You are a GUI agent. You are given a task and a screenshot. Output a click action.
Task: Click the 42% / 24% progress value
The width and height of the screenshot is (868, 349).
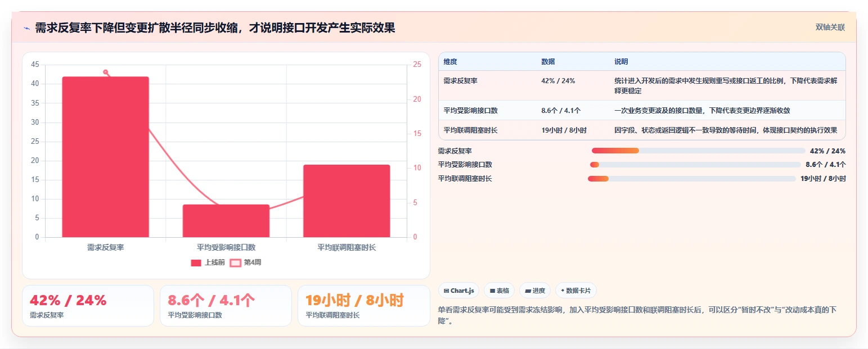[x=827, y=151]
